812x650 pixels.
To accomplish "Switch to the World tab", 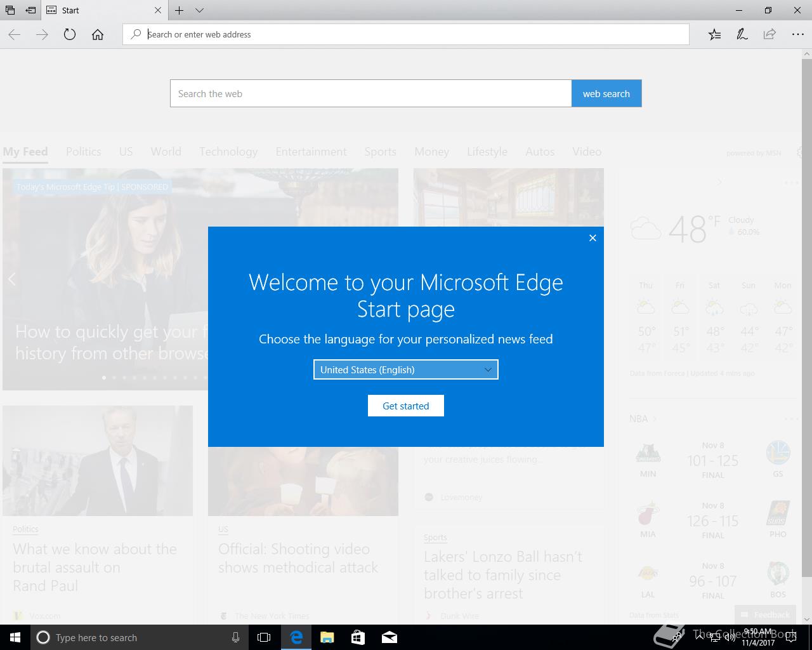I will coord(166,152).
